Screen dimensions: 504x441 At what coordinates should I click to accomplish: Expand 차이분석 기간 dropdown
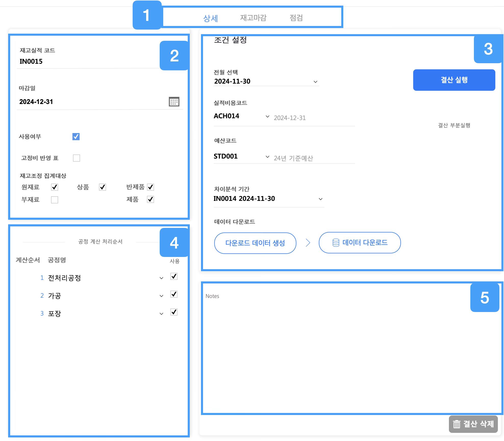[321, 199]
